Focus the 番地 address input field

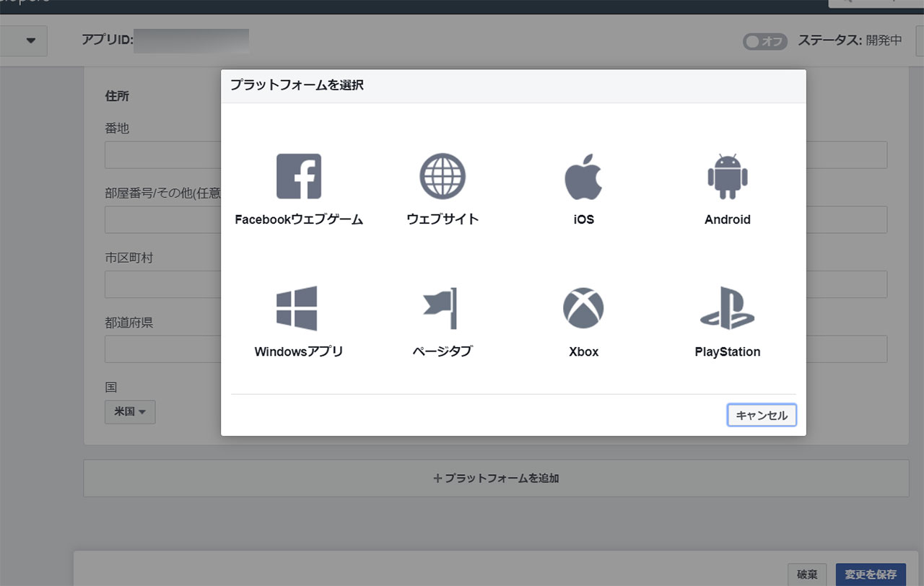162,155
